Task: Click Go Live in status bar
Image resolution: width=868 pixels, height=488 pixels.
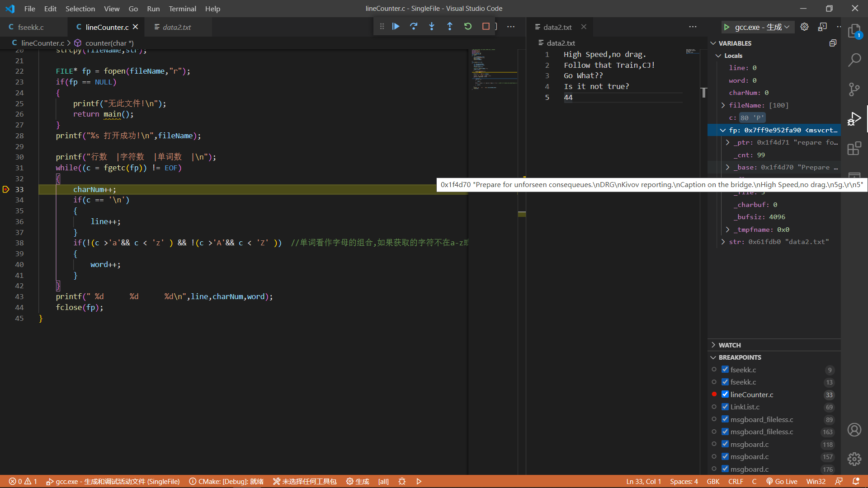Action: pos(782,482)
